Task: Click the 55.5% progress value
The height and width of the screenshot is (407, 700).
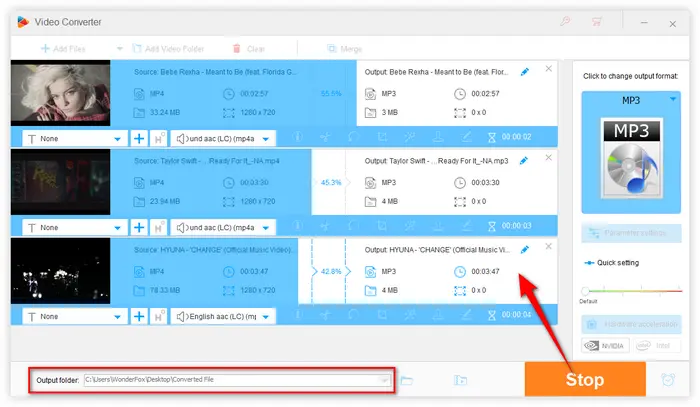Action: (x=331, y=94)
